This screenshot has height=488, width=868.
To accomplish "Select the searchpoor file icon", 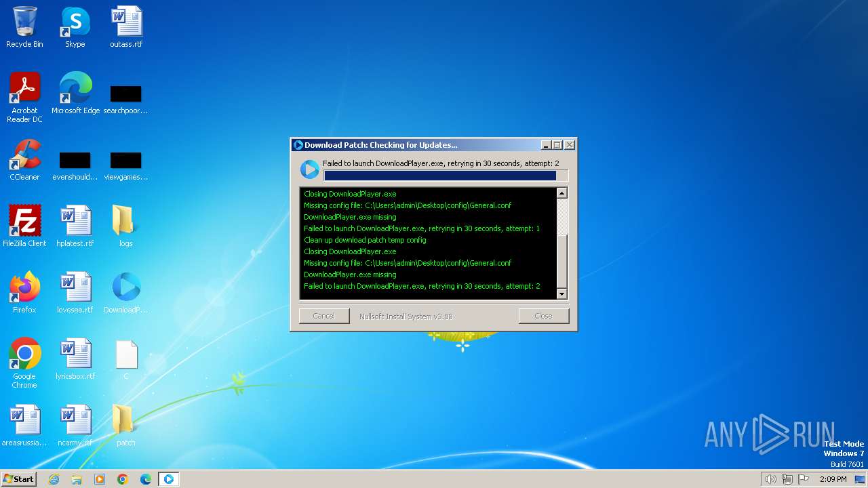I will (x=126, y=99).
